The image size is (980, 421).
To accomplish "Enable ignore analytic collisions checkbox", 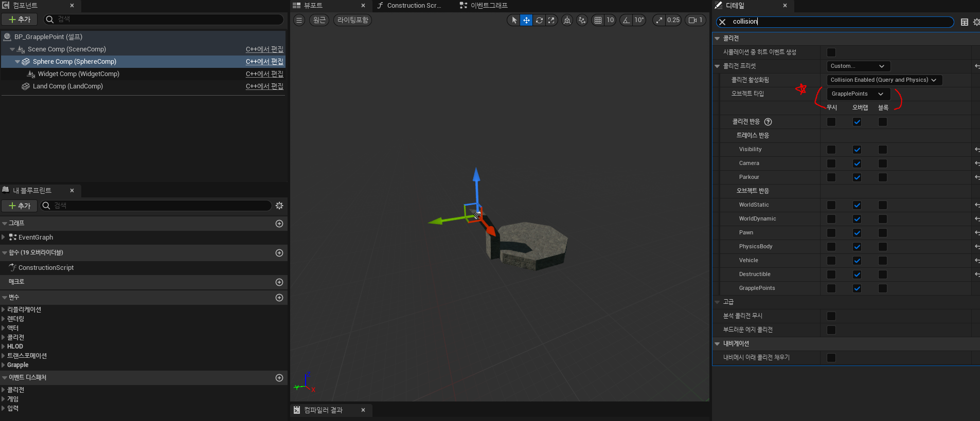I will coord(831,316).
